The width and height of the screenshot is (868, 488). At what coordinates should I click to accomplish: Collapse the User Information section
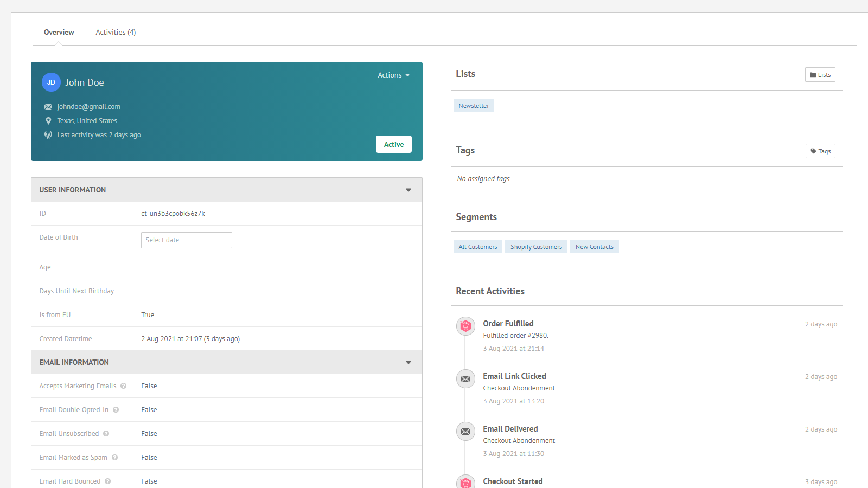(409, 190)
